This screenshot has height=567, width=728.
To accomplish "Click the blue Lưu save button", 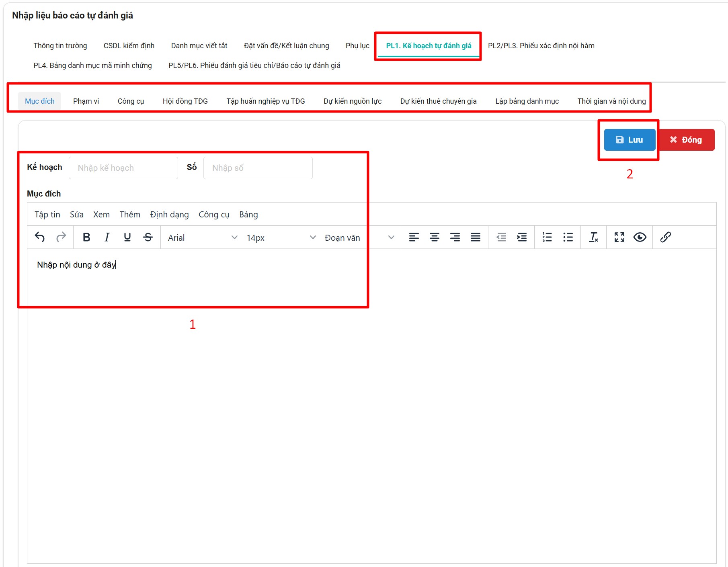I will (x=629, y=140).
